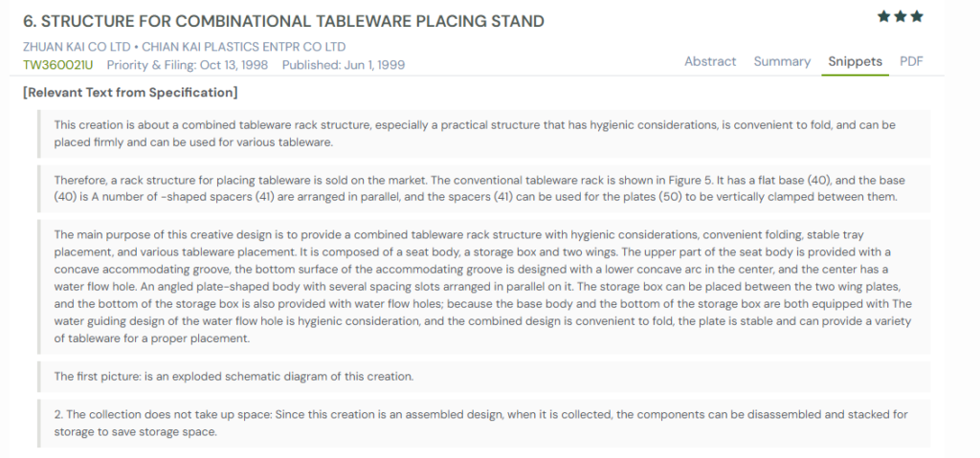Click the Relevant Text from Specification heading
The height and width of the screenshot is (458, 980).
129,93
